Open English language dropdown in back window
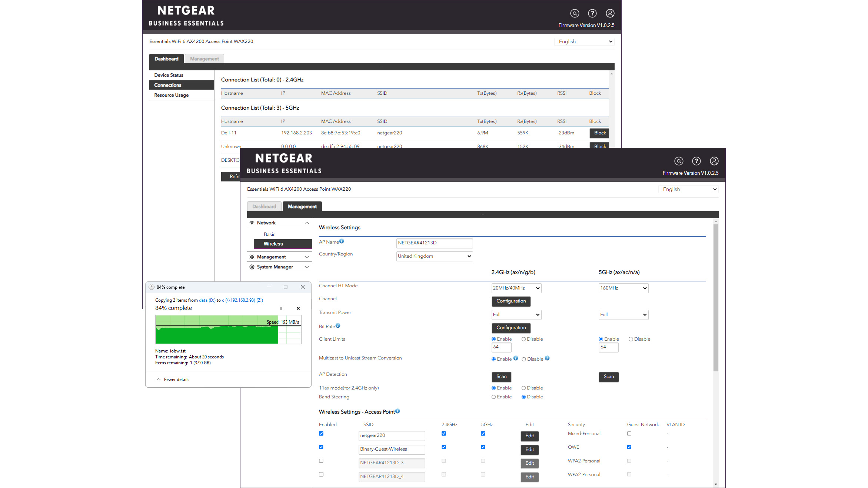868x488 pixels. pyautogui.click(x=584, y=41)
